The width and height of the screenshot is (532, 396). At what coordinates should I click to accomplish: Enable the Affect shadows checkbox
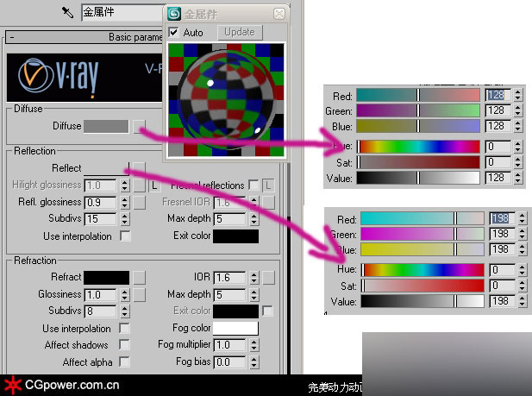[x=124, y=345]
